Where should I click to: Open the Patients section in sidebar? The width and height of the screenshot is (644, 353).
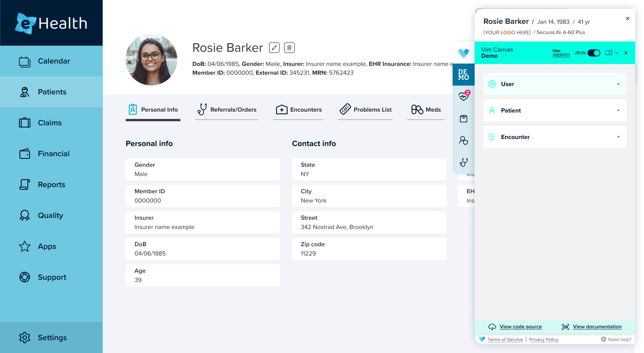point(51,92)
